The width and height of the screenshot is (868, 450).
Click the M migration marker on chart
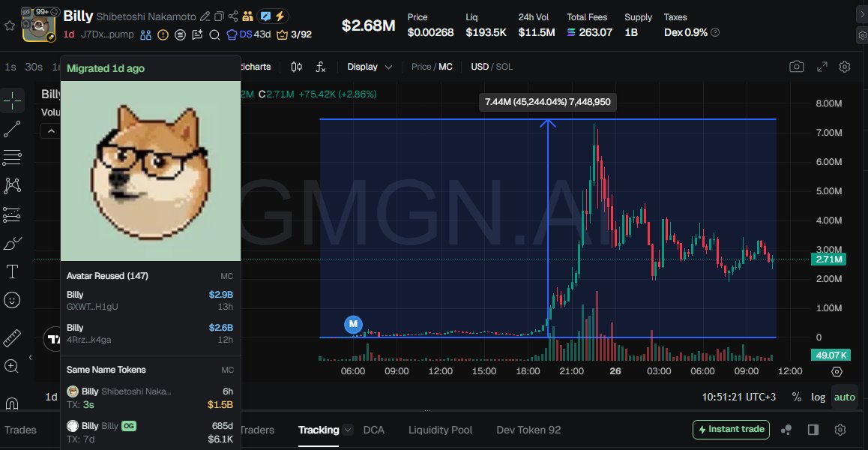pyautogui.click(x=354, y=324)
